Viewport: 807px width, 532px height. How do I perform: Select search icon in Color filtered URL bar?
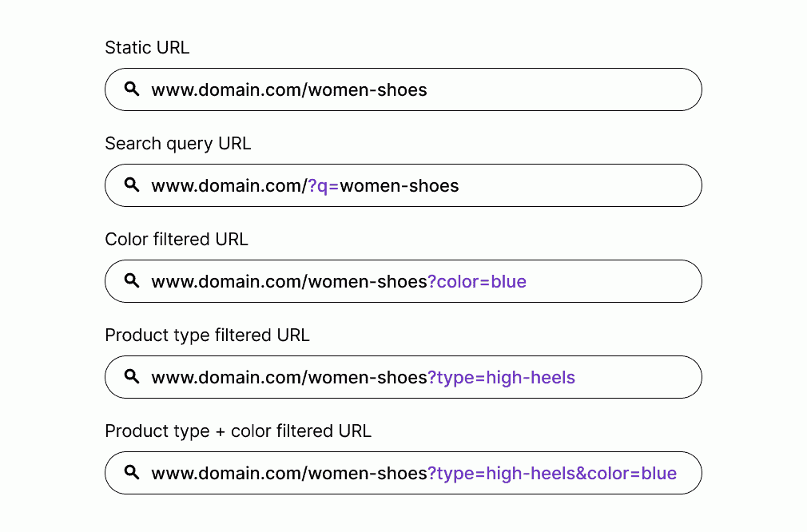(132, 281)
